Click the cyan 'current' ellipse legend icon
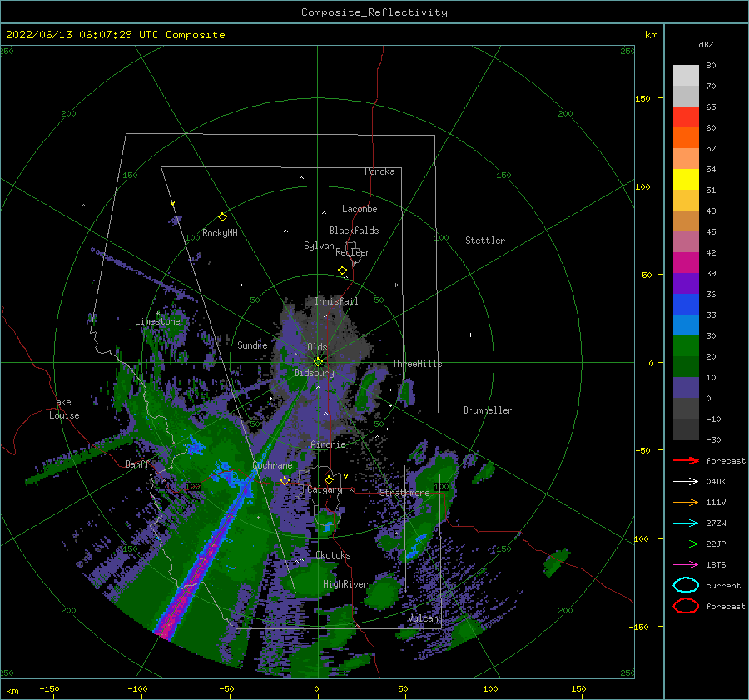The height and width of the screenshot is (700, 749). (x=686, y=585)
